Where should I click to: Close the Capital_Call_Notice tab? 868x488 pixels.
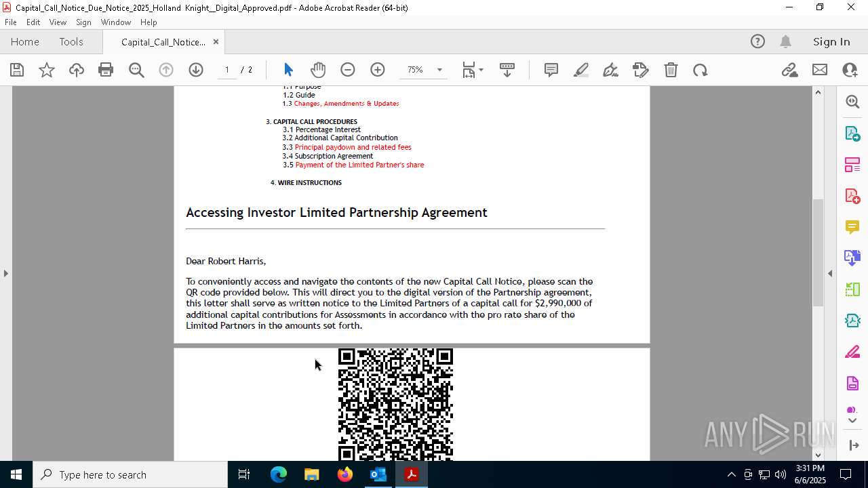click(x=216, y=41)
